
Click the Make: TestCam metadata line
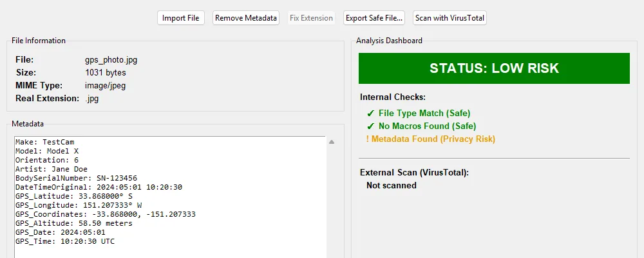(x=45, y=142)
